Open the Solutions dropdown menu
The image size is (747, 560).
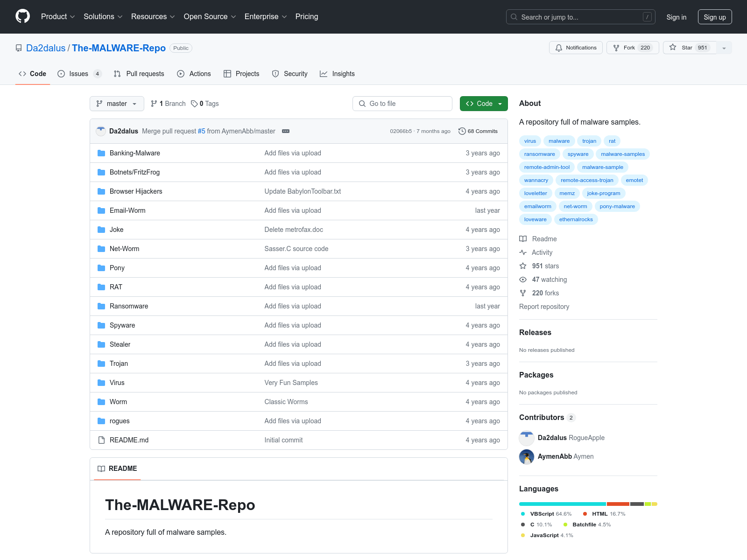(x=103, y=16)
